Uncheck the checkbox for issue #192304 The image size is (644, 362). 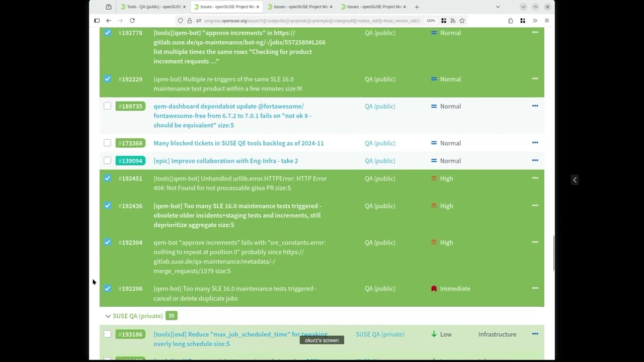point(107,242)
